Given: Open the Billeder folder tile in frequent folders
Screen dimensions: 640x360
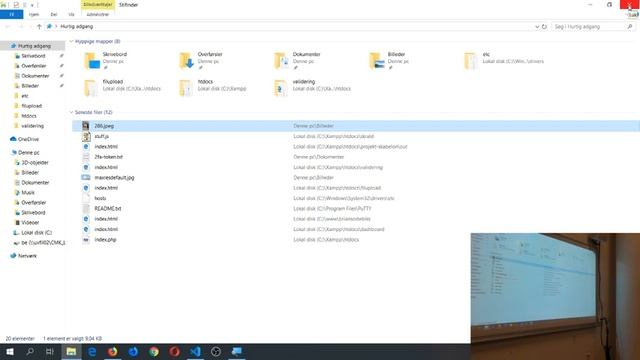Looking at the screenshot, I should (x=390, y=61).
